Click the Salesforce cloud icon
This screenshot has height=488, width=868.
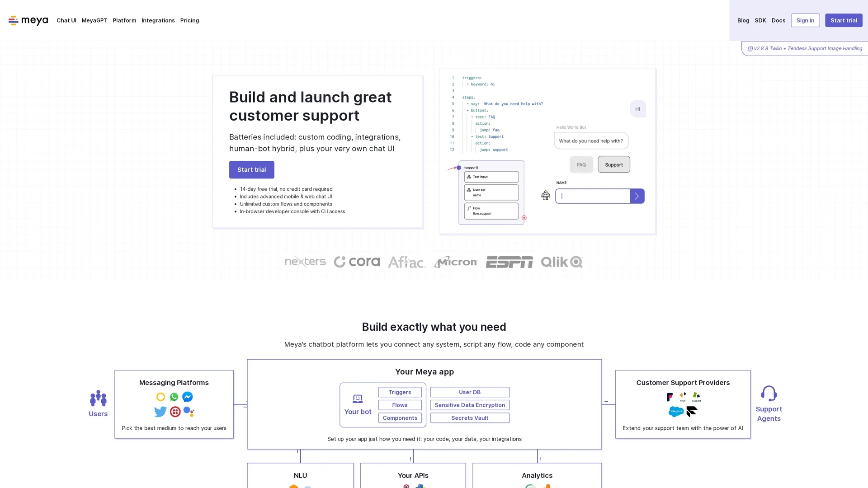pyautogui.click(x=676, y=412)
